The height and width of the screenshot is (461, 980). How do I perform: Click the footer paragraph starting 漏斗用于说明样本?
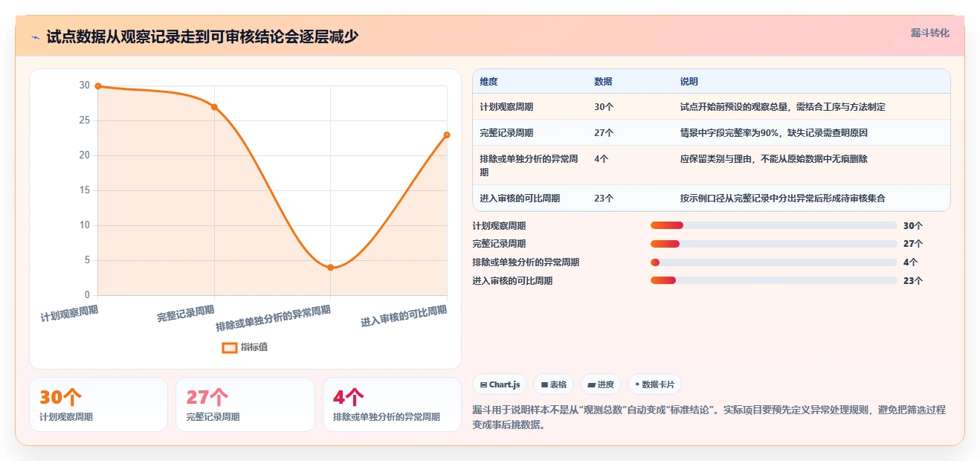709,418
